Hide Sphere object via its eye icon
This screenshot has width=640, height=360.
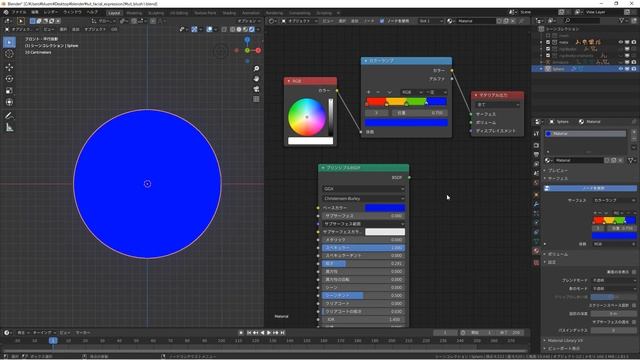(x=620, y=69)
